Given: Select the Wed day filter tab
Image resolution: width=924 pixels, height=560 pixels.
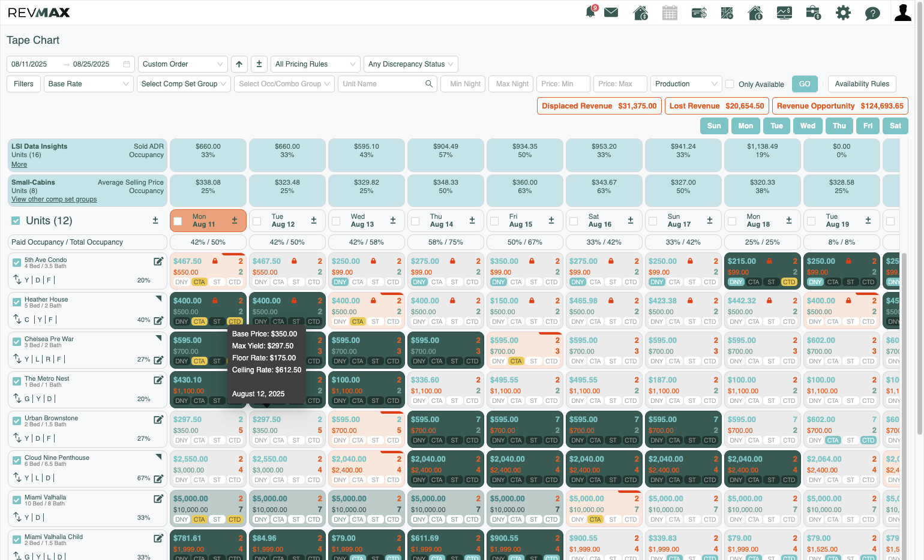Looking at the screenshot, I should click(808, 126).
